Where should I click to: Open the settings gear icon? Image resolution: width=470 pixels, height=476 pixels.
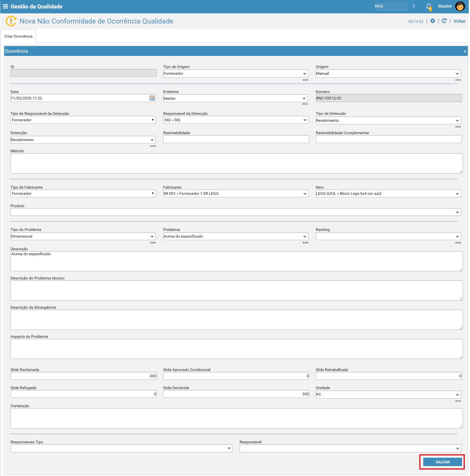[432, 21]
